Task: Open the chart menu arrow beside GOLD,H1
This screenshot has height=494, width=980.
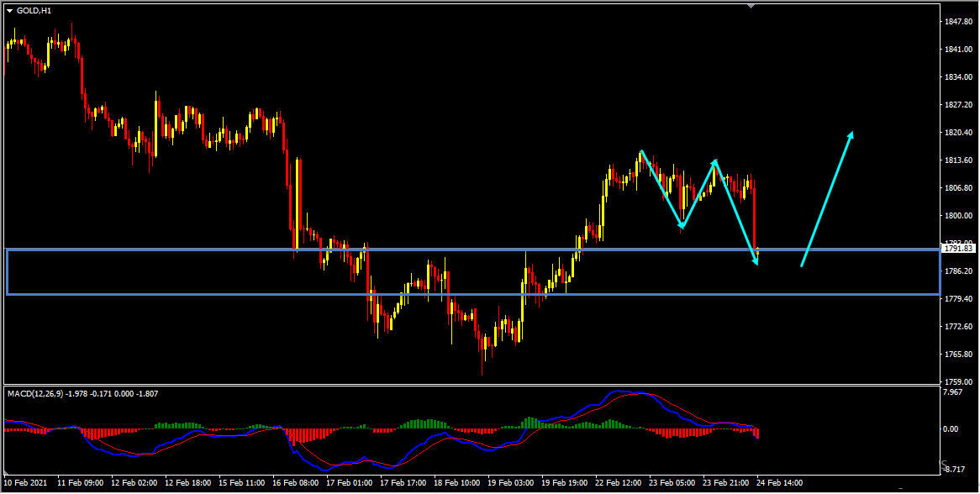Action: [x=10, y=10]
